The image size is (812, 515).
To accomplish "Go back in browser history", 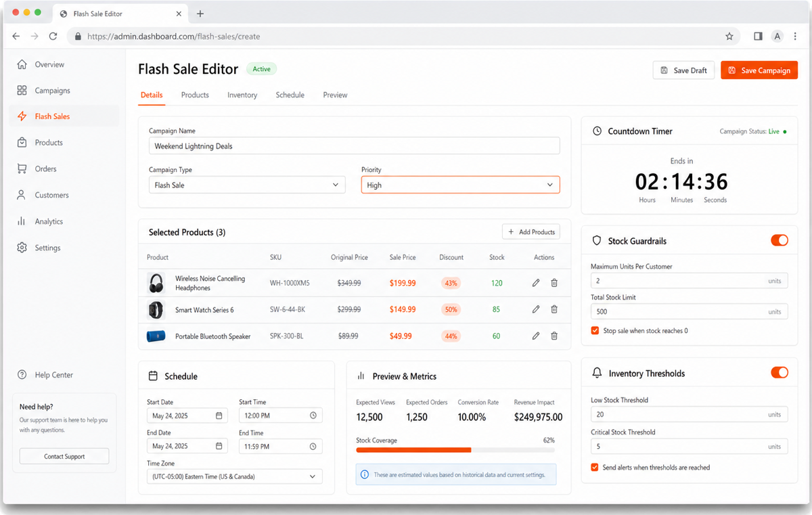I will point(16,37).
